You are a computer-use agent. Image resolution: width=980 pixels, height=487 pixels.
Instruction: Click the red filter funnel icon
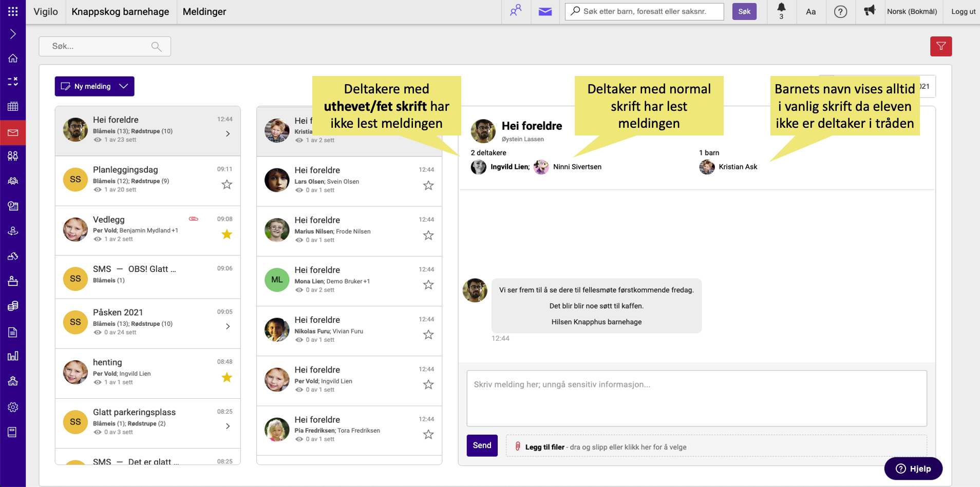(940, 46)
